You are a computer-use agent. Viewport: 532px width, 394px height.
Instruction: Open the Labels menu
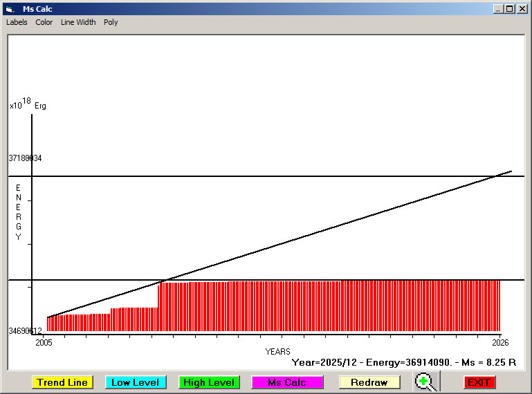pyautogui.click(x=17, y=22)
